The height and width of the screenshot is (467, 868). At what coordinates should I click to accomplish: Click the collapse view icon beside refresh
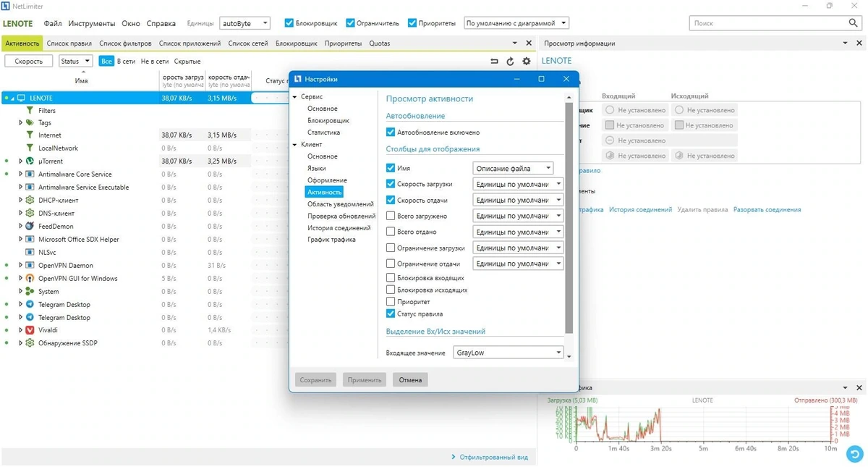click(x=495, y=62)
